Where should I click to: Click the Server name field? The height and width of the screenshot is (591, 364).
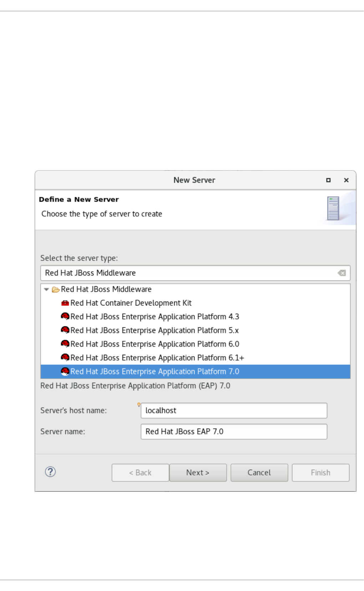[234, 431]
